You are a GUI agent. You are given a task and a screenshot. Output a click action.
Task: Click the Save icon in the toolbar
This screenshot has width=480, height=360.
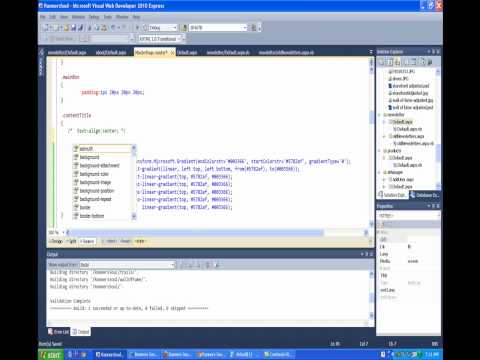pos(73,28)
